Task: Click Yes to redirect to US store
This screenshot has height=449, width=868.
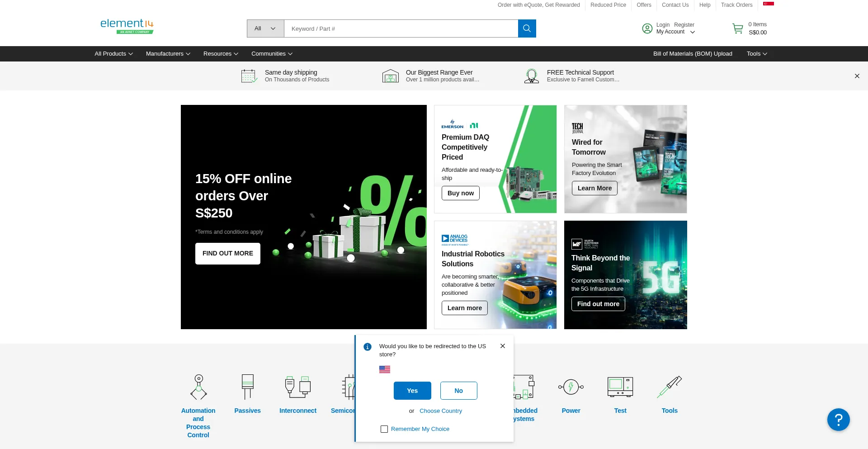Action: 412,391
